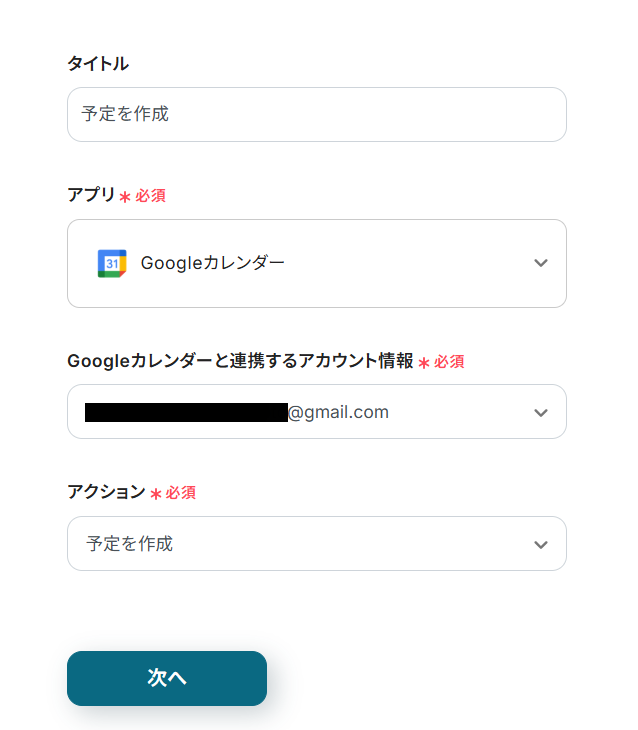
Task: Click the タイトル field label
Action: (98, 64)
